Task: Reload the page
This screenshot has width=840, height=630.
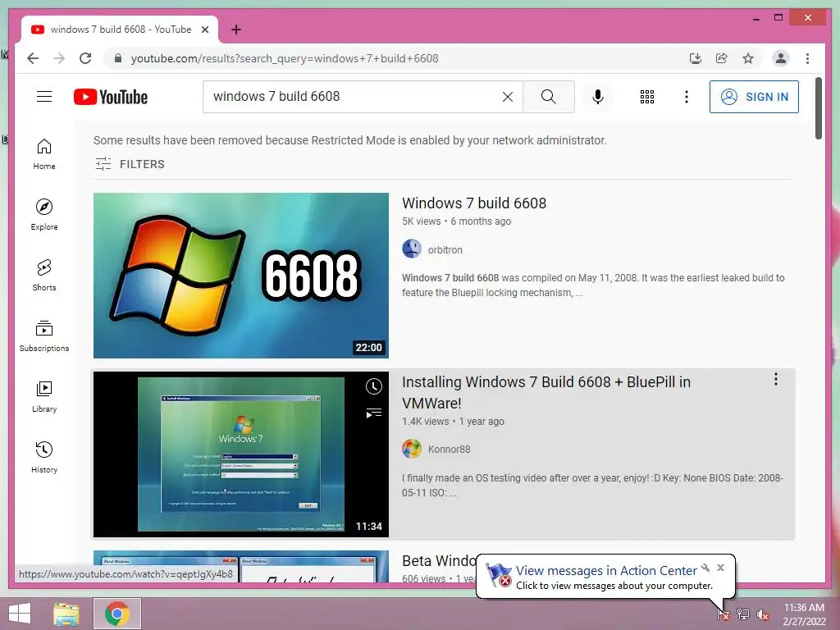Action: 85,58
